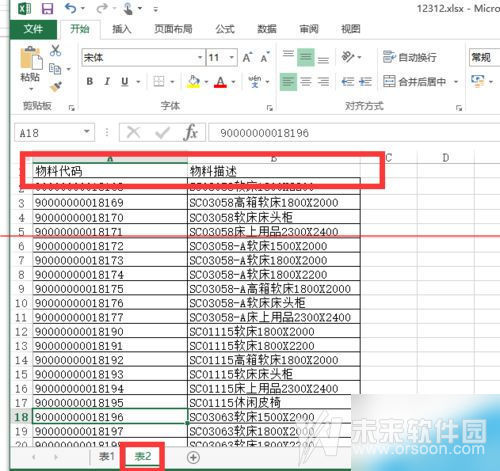
Task: Switch to the 插入 Insert tab
Action: pyautogui.click(x=122, y=29)
